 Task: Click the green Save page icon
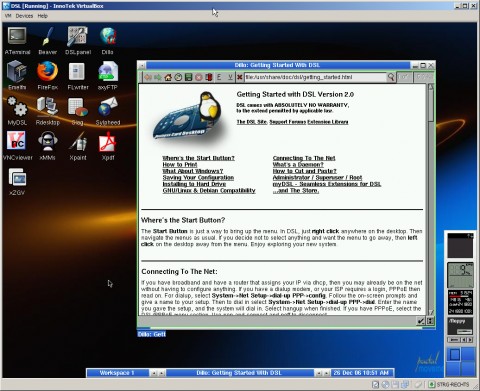(x=188, y=77)
